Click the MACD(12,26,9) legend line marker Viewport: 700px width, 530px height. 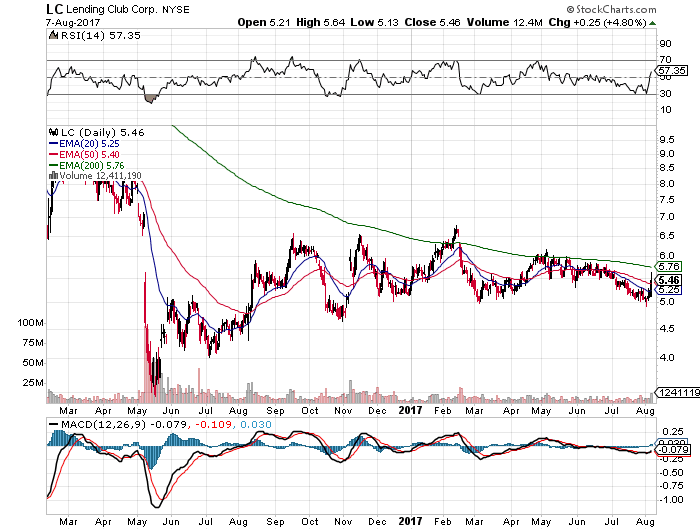click(54, 425)
